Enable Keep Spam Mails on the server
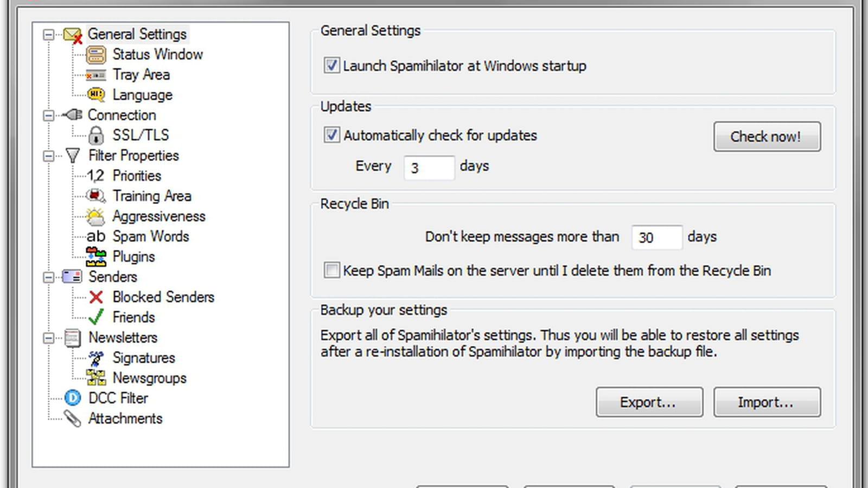Screen dimensions: 868x488 tap(331, 270)
